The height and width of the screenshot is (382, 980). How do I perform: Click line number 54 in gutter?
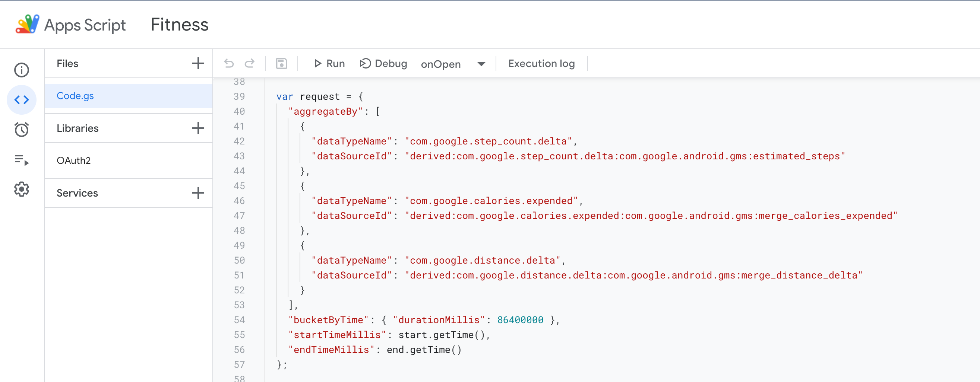pos(239,320)
